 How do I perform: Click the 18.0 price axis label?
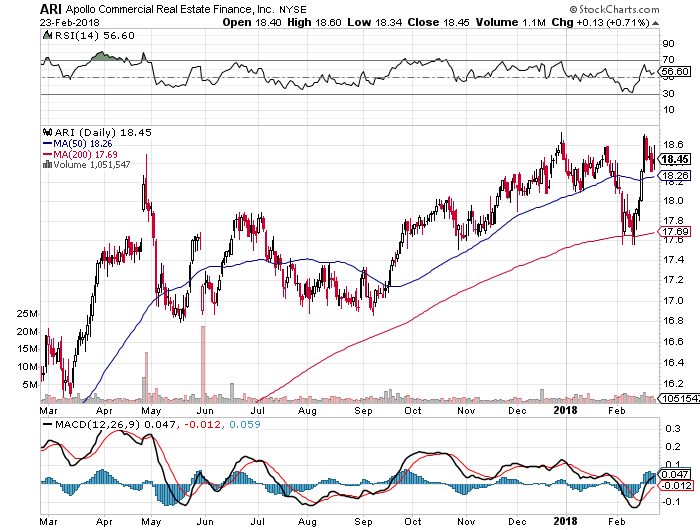pyautogui.click(x=673, y=201)
